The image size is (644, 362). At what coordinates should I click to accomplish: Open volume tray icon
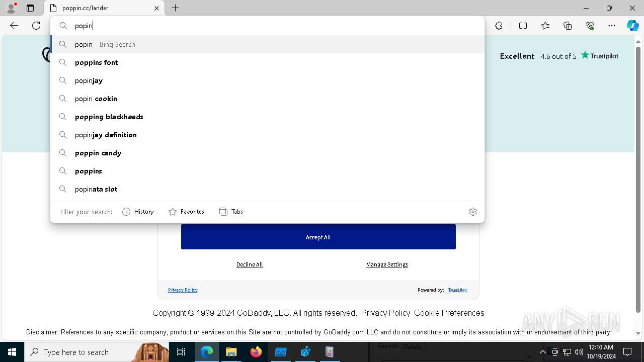point(579,352)
